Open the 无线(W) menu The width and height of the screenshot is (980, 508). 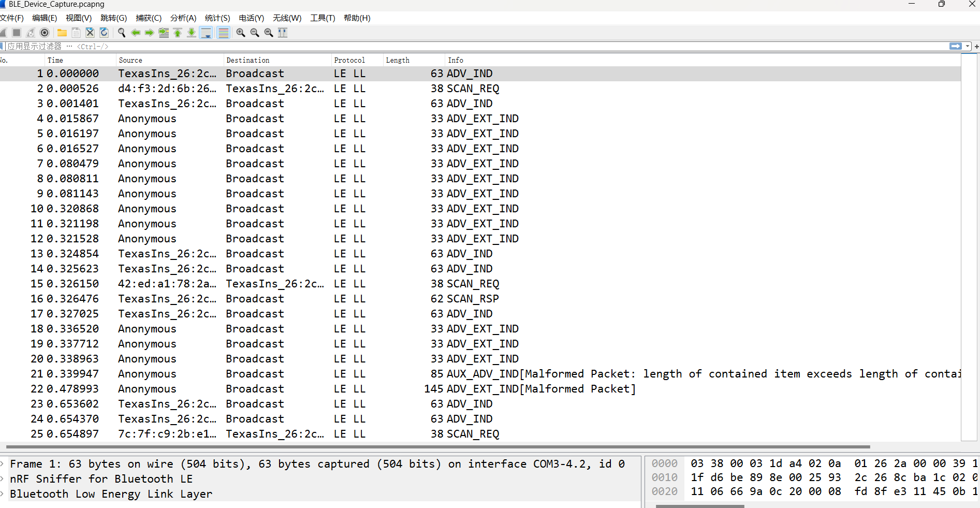coord(287,18)
